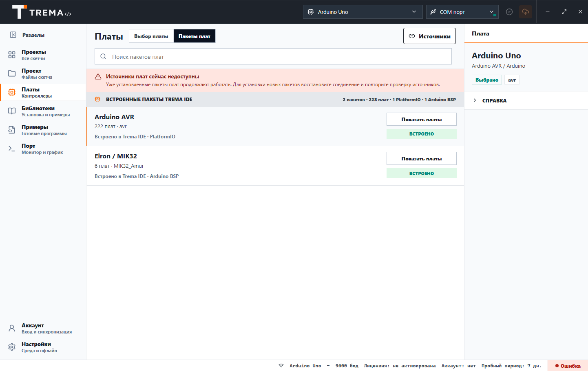Click Аккаунт: нет status text
This screenshot has height=371, width=588.
(458, 366)
